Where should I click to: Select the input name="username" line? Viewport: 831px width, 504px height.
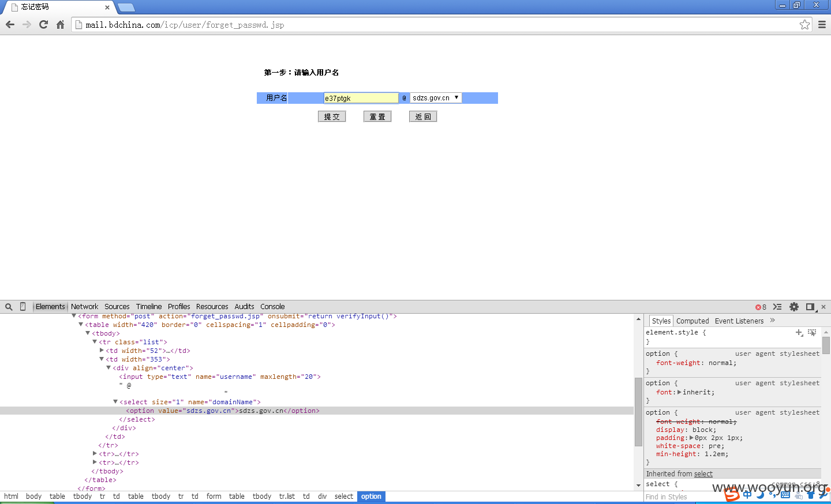coord(220,377)
